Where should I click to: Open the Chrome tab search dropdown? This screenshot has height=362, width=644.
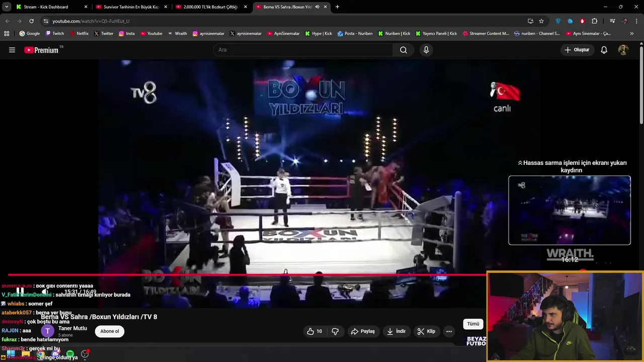pos(7,7)
